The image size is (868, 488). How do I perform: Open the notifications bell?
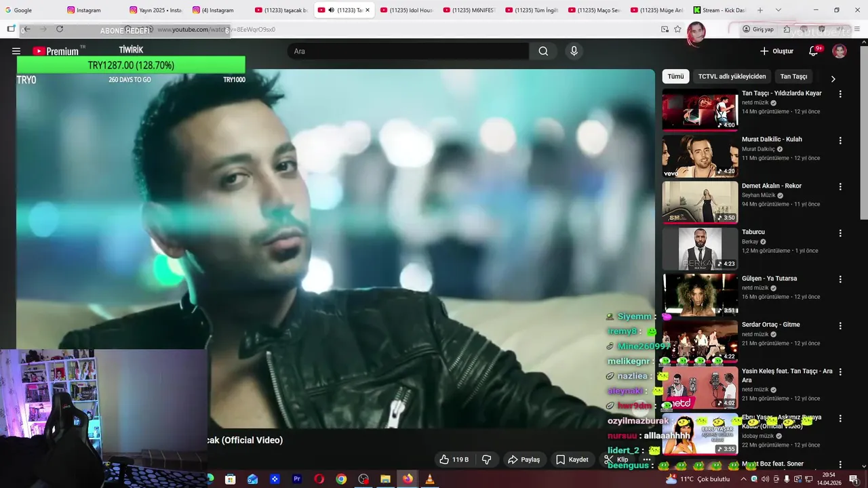click(814, 51)
